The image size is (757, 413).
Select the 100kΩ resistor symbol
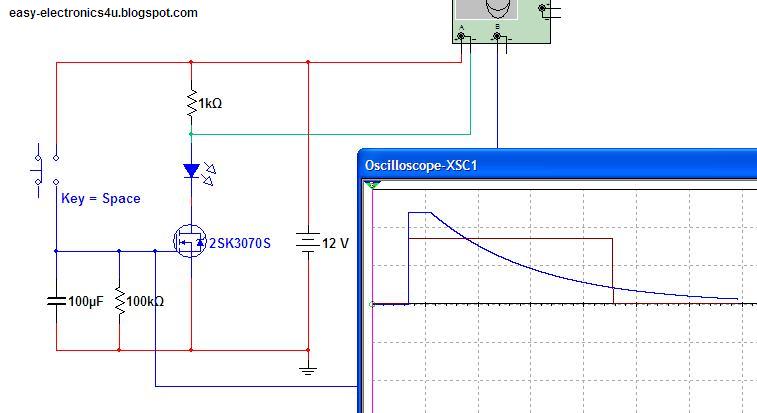[119, 301]
